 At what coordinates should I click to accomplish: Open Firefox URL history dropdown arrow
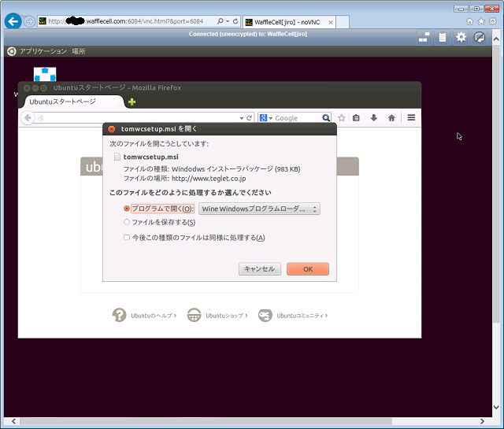pyautogui.click(x=242, y=118)
